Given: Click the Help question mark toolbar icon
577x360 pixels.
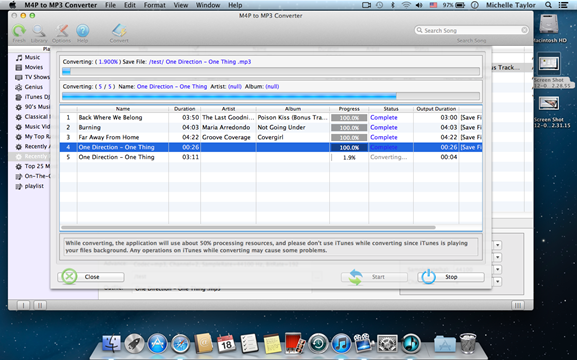Looking at the screenshot, I should click(x=82, y=31).
